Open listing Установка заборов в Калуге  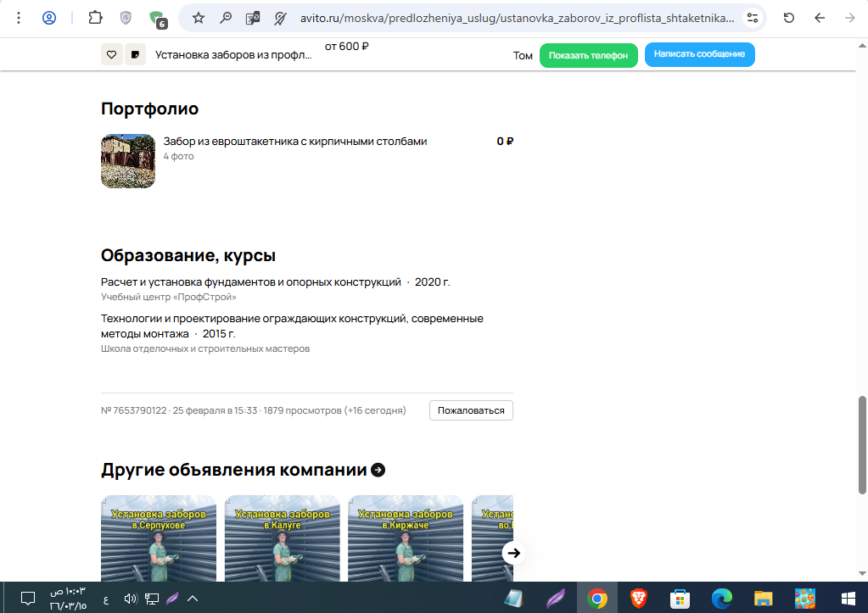(x=283, y=538)
